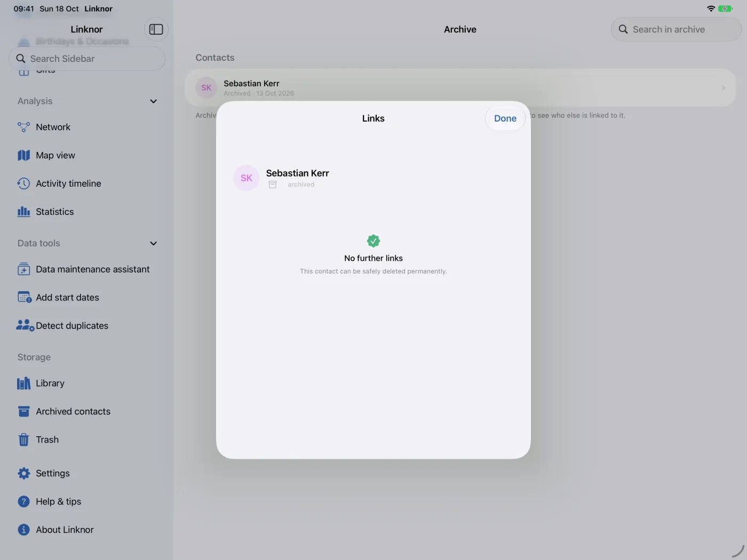The height and width of the screenshot is (560, 747).
Task: Click the No further links message
Action: 373,258
